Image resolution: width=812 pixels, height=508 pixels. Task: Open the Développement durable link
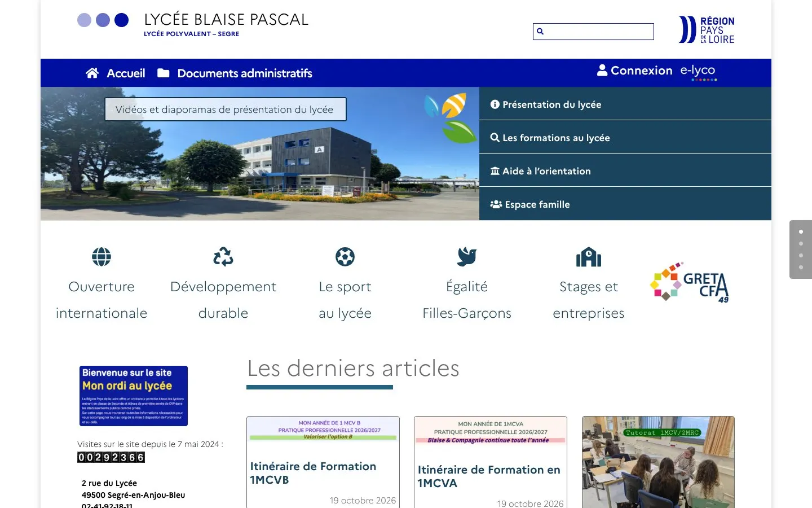tap(223, 300)
